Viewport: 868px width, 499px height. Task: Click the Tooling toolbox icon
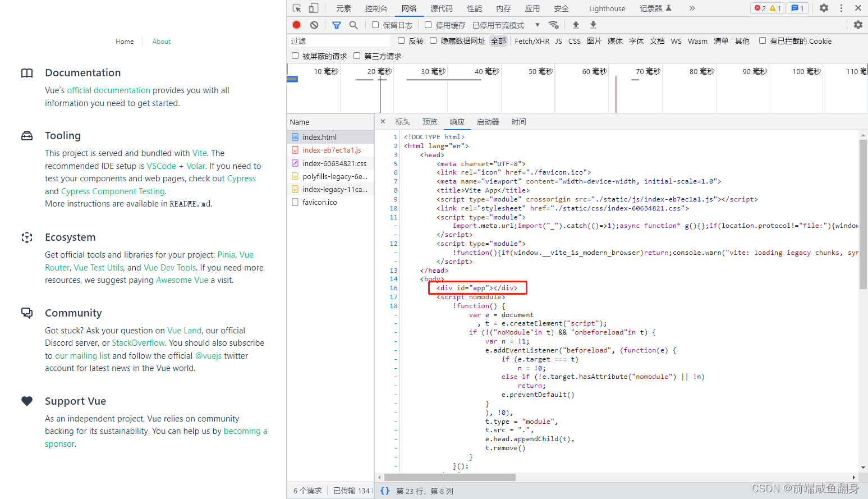tap(27, 136)
